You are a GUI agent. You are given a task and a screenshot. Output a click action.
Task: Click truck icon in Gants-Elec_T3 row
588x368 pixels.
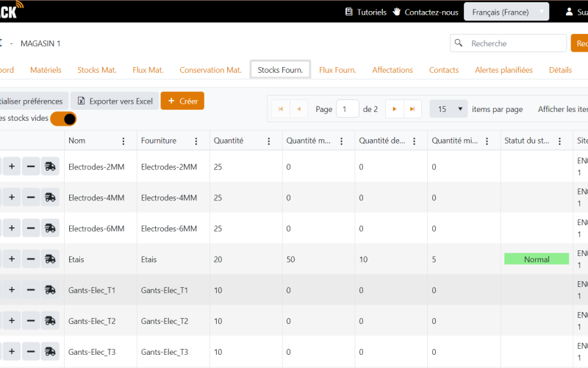[x=50, y=352]
